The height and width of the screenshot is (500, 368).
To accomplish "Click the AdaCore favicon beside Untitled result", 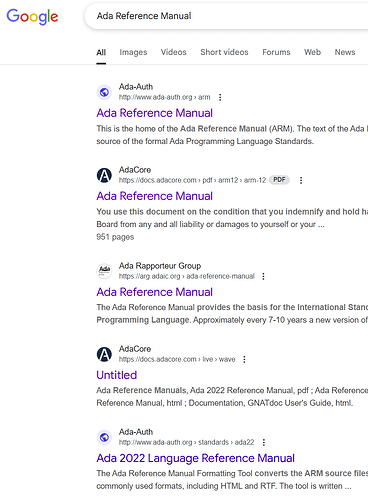I will click(104, 354).
